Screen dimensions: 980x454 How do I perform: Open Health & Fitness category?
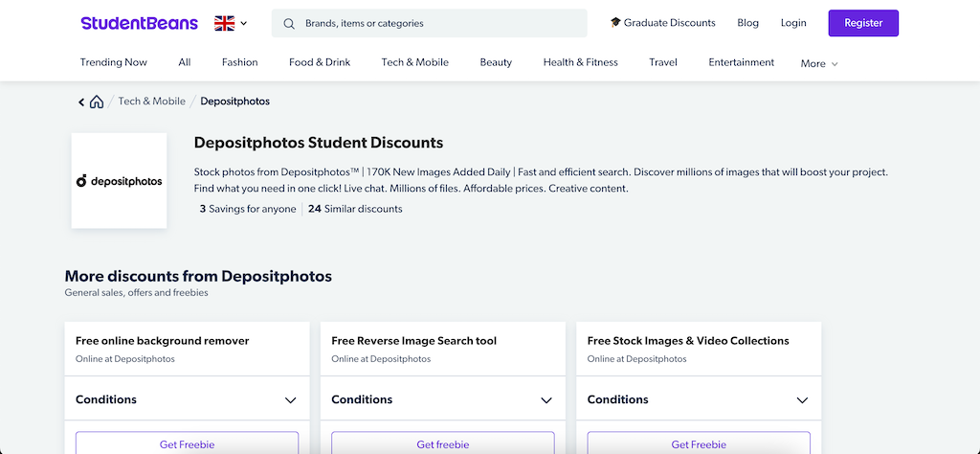click(581, 62)
